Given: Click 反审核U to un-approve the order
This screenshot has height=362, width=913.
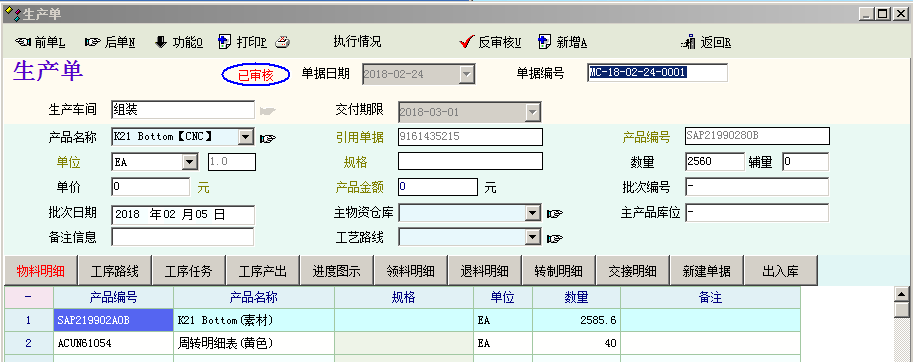Looking at the screenshot, I should click(490, 42).
